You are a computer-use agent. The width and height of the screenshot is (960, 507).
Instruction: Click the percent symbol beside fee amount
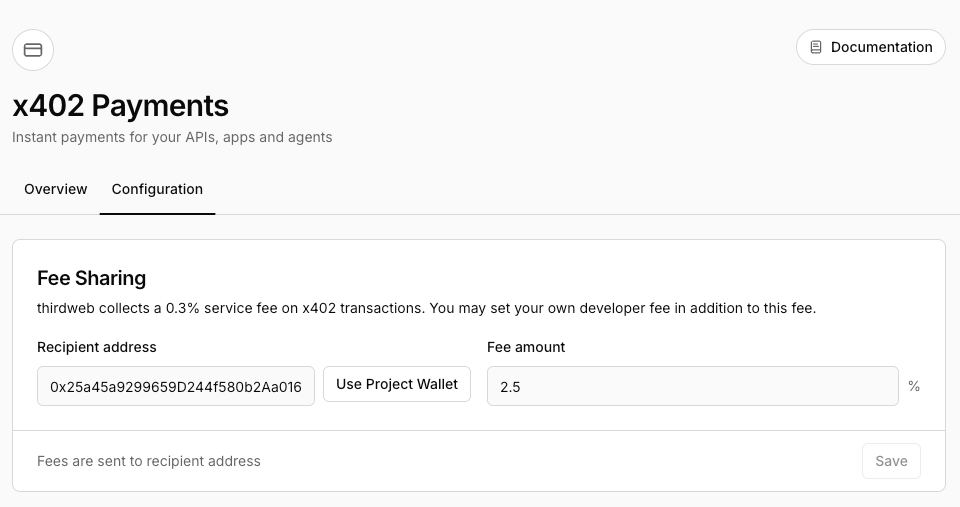914,386
